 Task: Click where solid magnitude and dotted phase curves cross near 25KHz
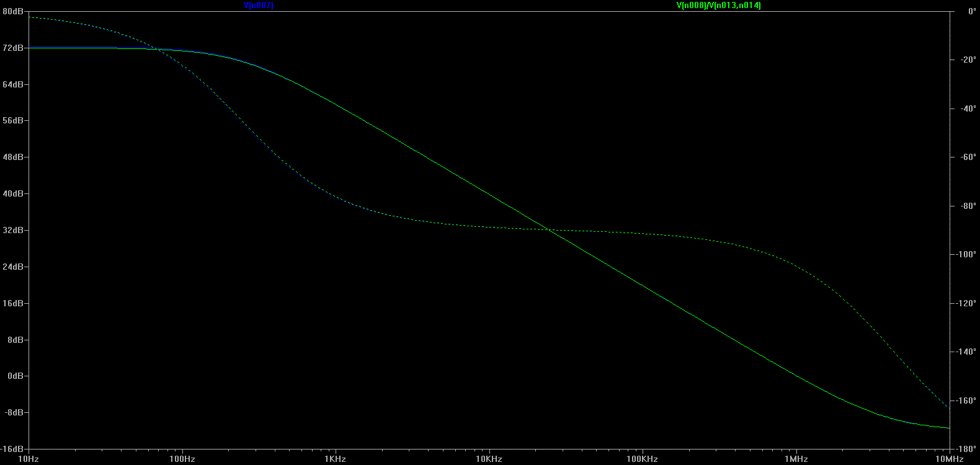click(x=549, y=230)
